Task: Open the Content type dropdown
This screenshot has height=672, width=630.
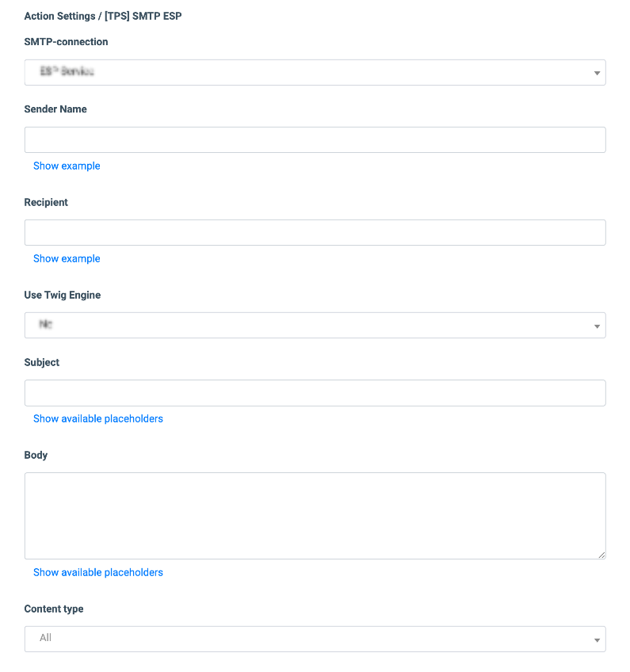Action: click(315, 639)
